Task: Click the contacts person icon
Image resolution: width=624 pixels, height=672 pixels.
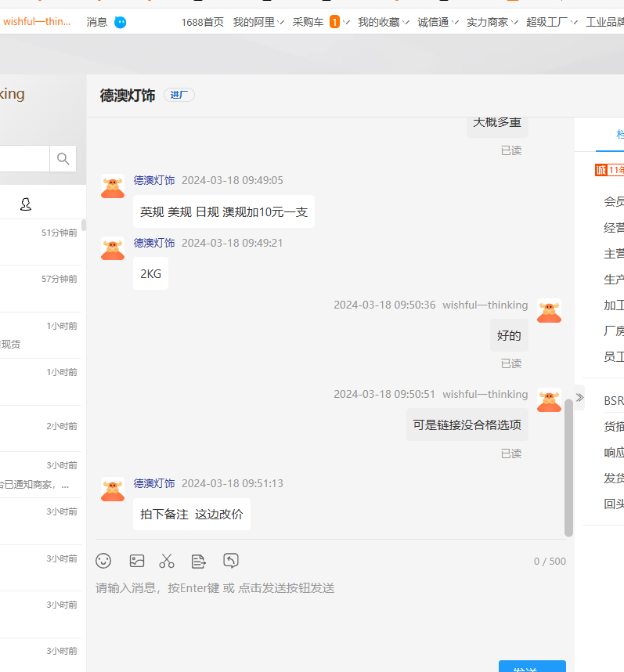Action: click(26, 204)
